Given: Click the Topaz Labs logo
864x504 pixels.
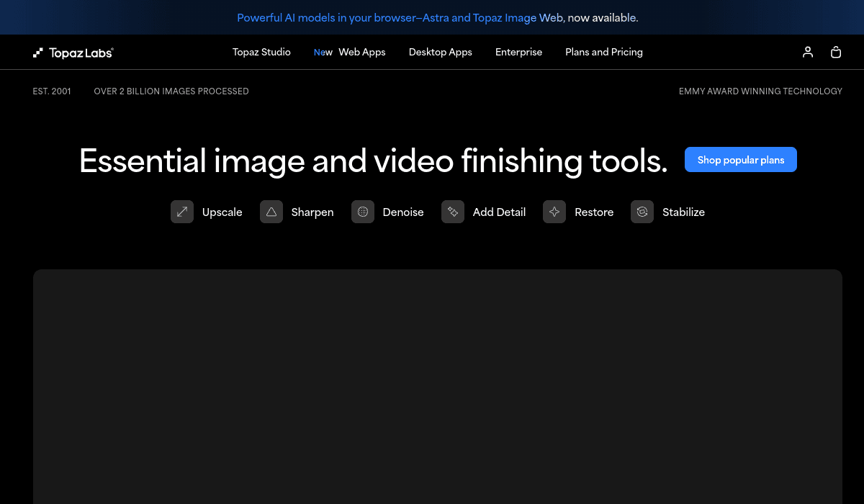Looking at the screenshot, I should point(73,53).
